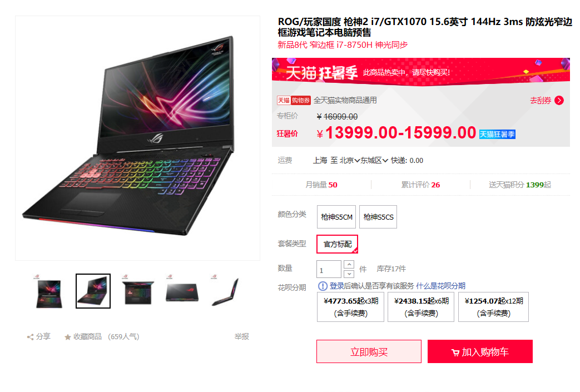The image size is (580, 392).
Task: Click the 天猫购物券 badge icon
Action: (x=294, y=100)
